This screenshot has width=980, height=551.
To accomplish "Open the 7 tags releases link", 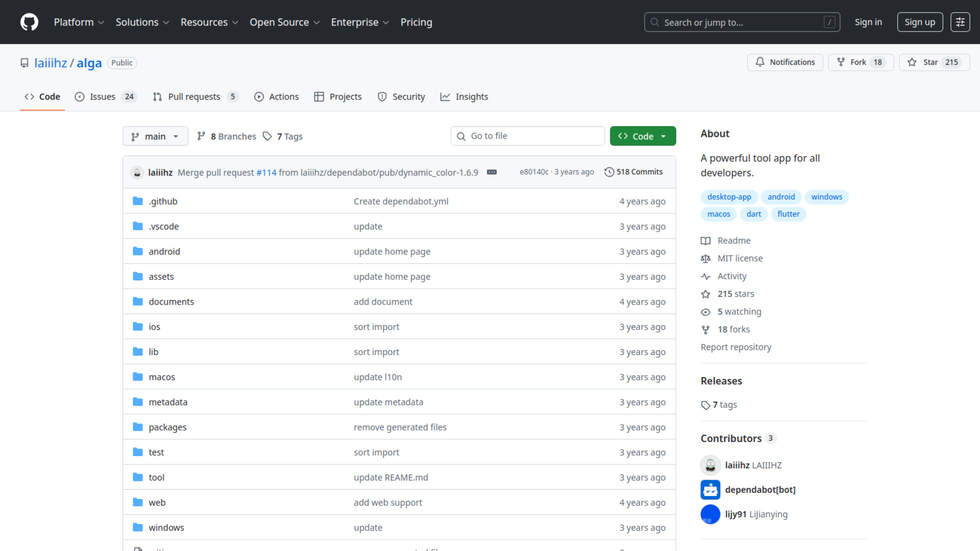I will (x=719, y=405).
